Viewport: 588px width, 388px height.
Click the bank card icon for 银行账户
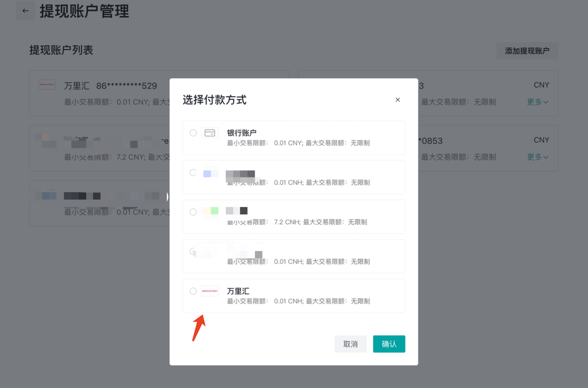point(210,133)
